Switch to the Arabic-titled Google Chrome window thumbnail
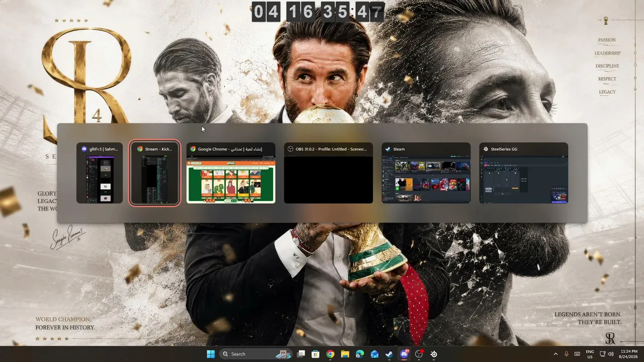Screen dimensions: 644x362 pyautogui.click(x=231, y=173)
